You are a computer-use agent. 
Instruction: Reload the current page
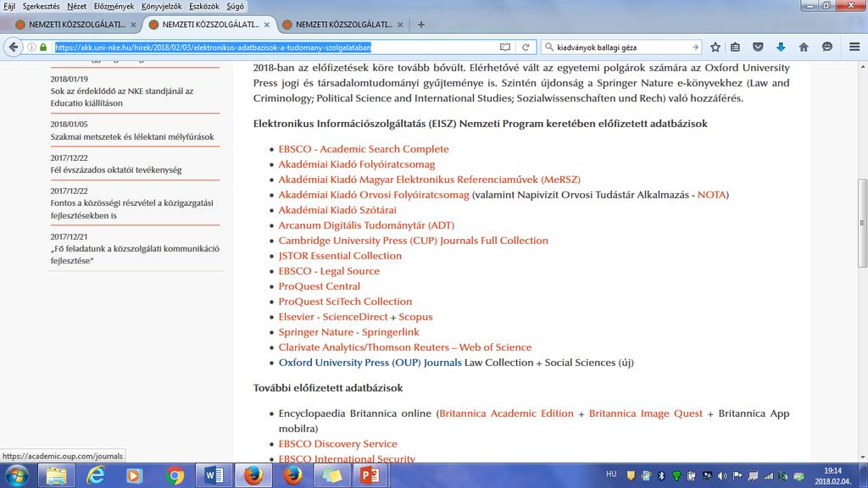tap(526, 47)
